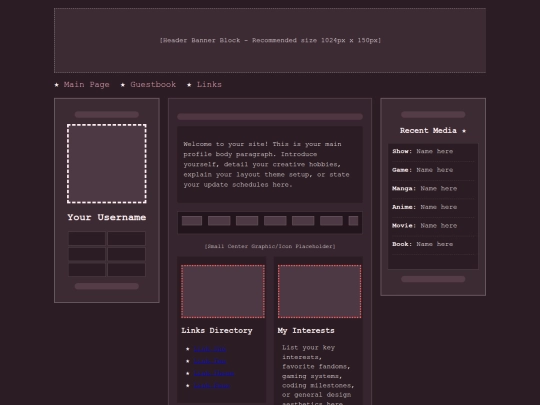Click the dashed profile avatar placeholder

(107, 164)
